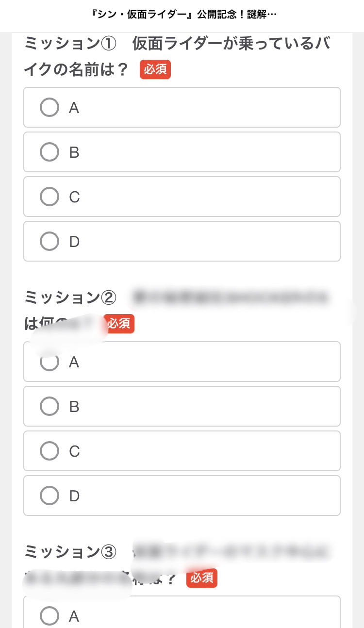364x628 pixels.
Task: Click the Mission 3 heading label
Action: click(70, 552)
